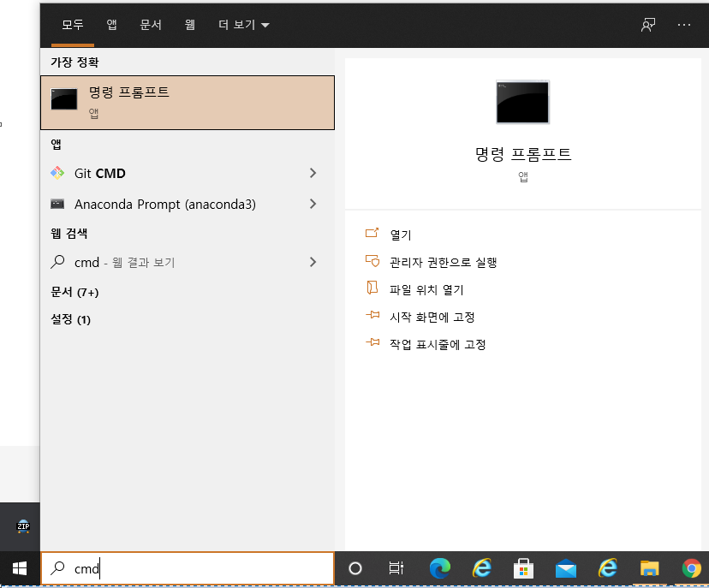The width and height of the screenshot is (709, 588).
Task: Click the ZIP app icon on the left
Action: click(x=23, y=526)
